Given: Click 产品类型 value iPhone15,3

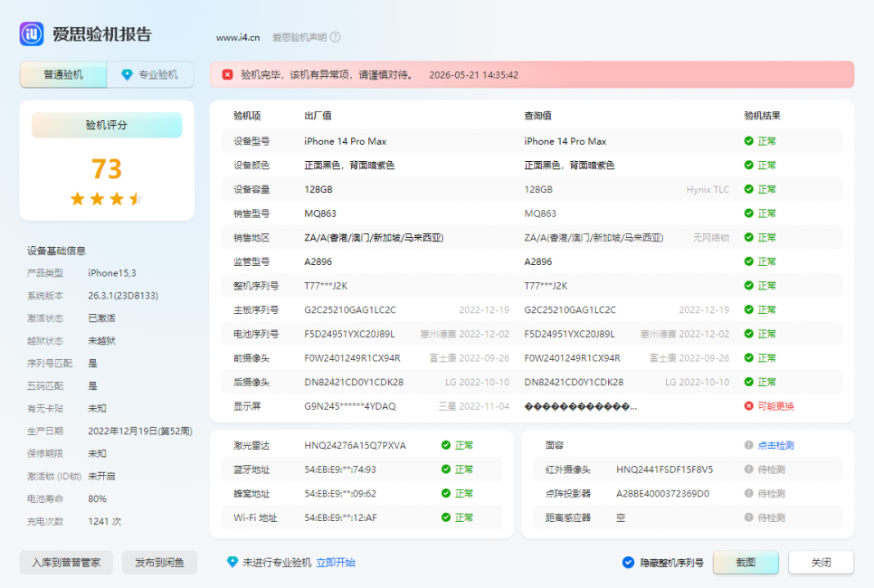Looking at the screenshot, I should click(x=112, y=273).
